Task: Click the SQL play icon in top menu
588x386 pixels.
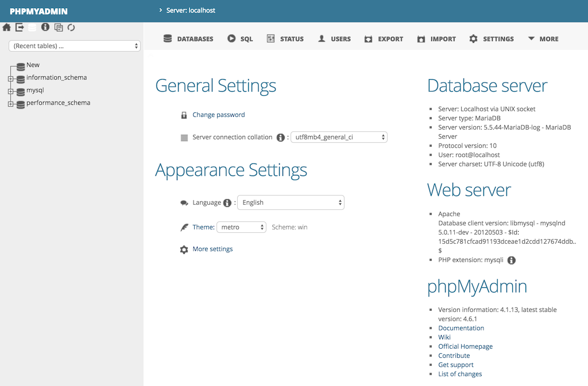Action: click(231, 38)
